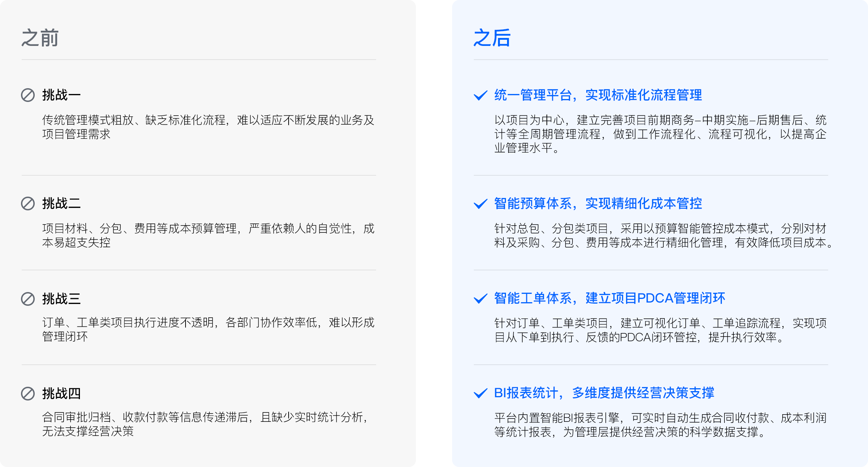Image resolution: width=868 pixels, height=467 pixels.
Task: Click checkmark next to BI报表统计 heading
Action: pos(480,393)
